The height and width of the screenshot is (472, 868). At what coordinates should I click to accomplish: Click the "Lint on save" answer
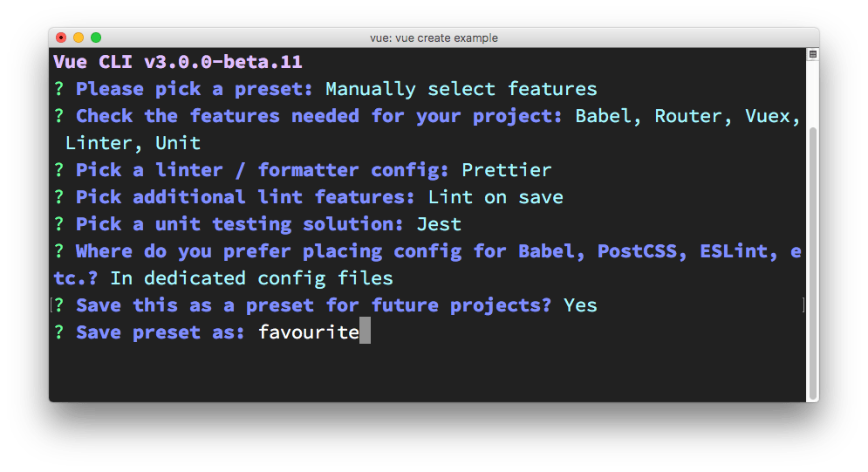495,197
